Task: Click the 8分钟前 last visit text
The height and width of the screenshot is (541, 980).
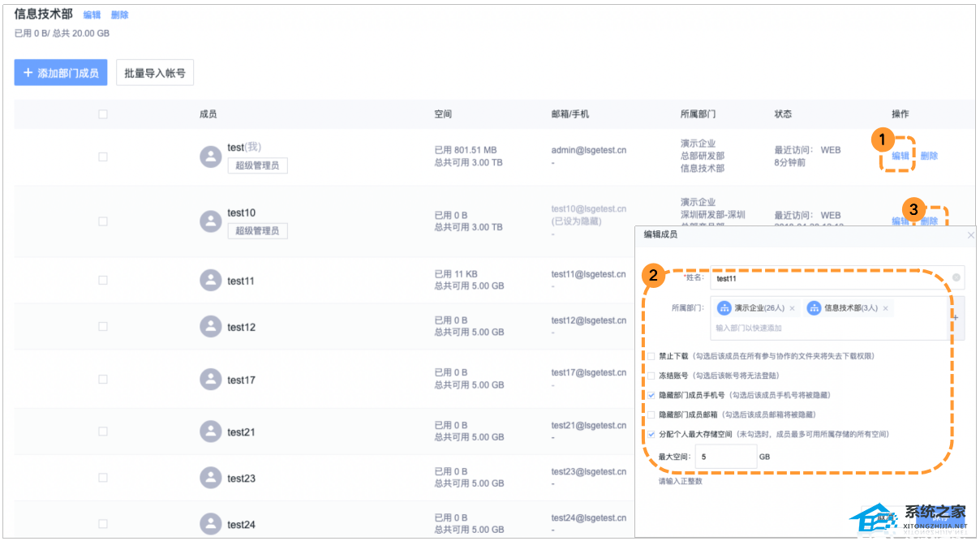Action: pyautogui.click(x=792, y=162)
